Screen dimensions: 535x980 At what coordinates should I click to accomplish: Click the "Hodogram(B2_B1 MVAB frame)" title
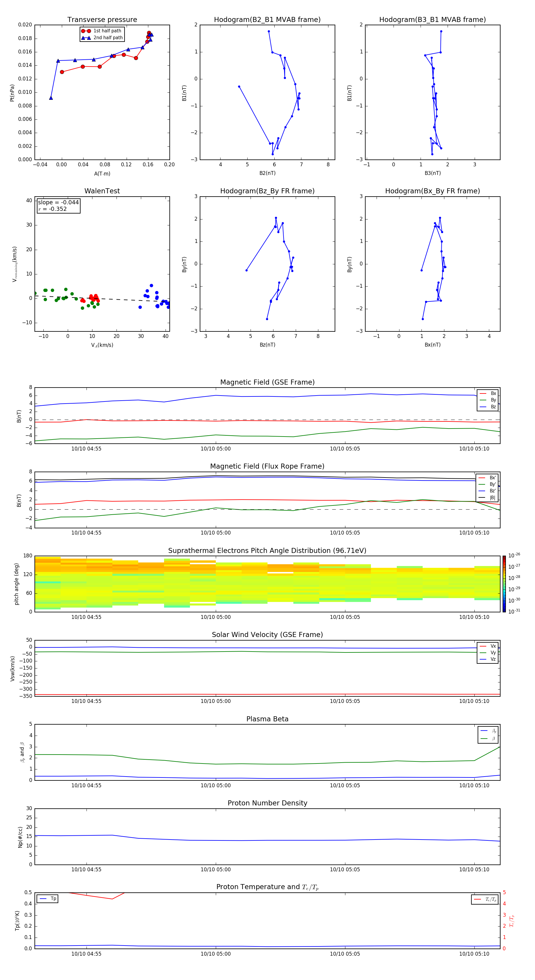pyautogui.click(x=267, y=20)
